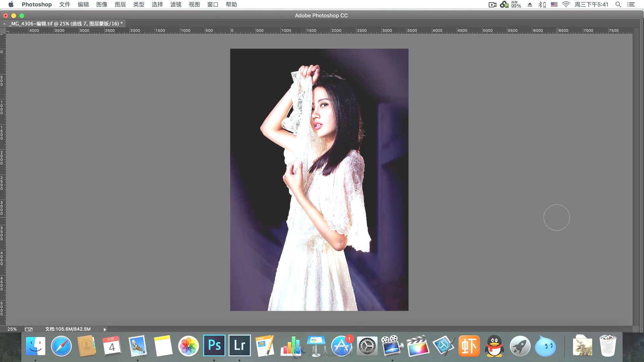Click the screen recording camera menu bar icon
Viewport: 644px width, 362px height.
[492, 4]
